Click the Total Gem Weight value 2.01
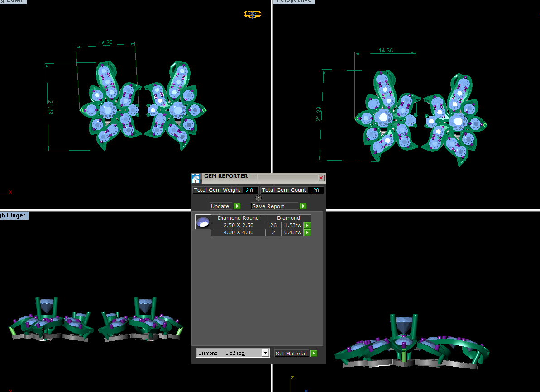 tap(250, 190)
